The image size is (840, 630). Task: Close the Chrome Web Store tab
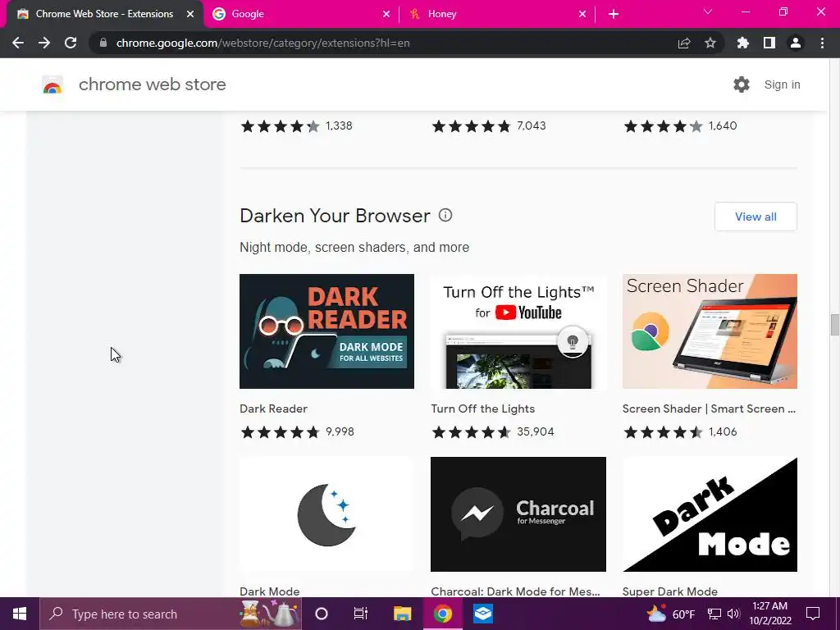coord(190,14)
